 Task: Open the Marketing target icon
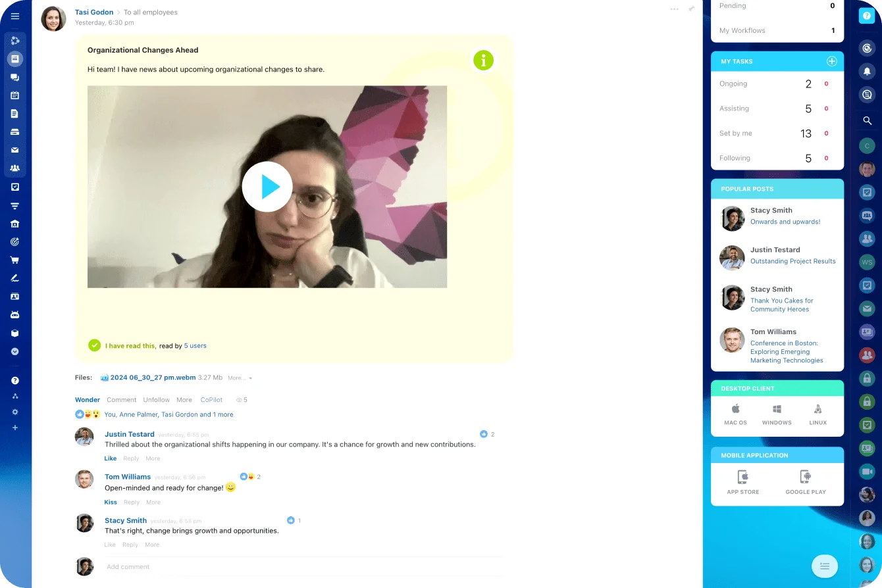(x=14, y=241)
